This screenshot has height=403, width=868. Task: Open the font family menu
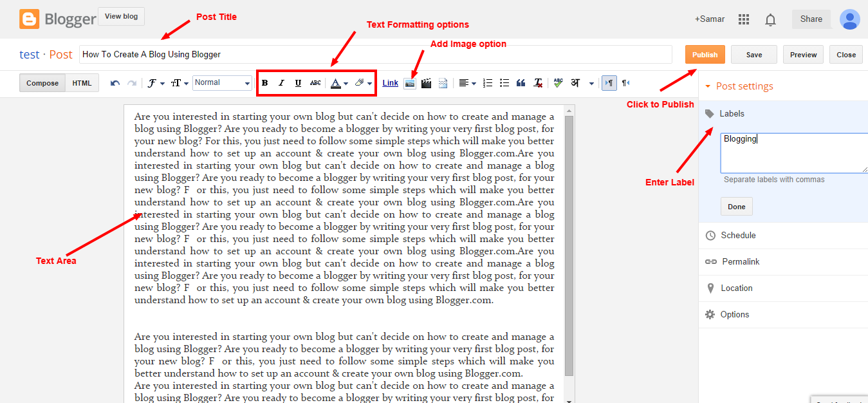tap(155, 83)
